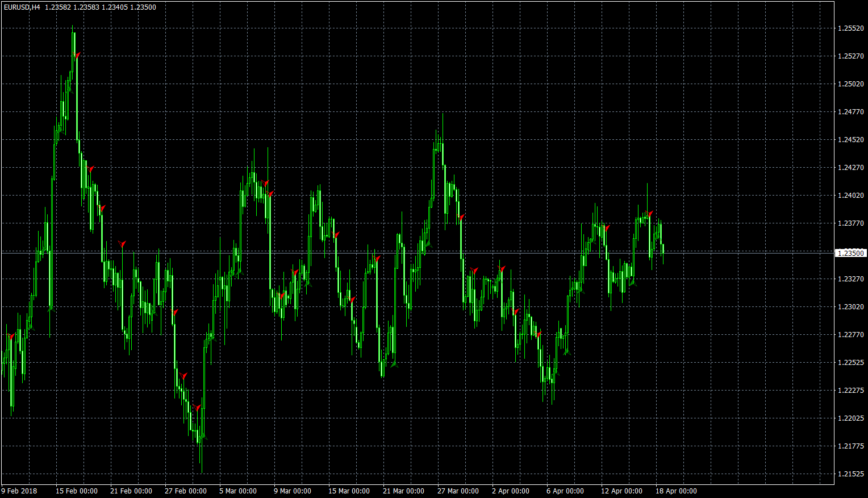Click the high value 1.23583 in header
The width and height of the screenshot is (868, 498).
tap(86, 7)
